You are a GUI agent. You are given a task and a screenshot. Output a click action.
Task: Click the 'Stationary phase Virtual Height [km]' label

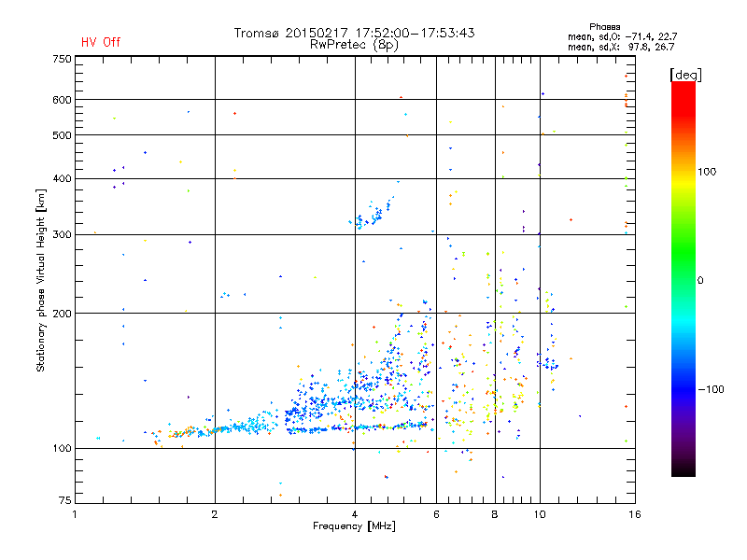[41, 281]
